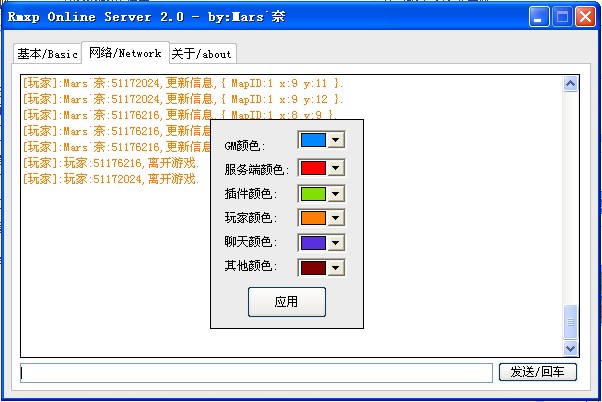Click the 发送/回车 send button

click(x=538, y=372)
